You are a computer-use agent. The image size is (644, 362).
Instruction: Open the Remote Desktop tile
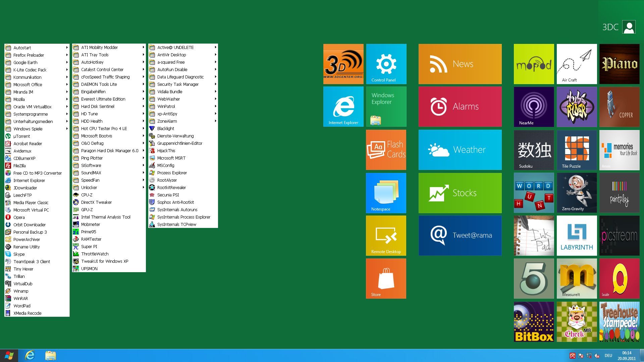tap(386, 235)
